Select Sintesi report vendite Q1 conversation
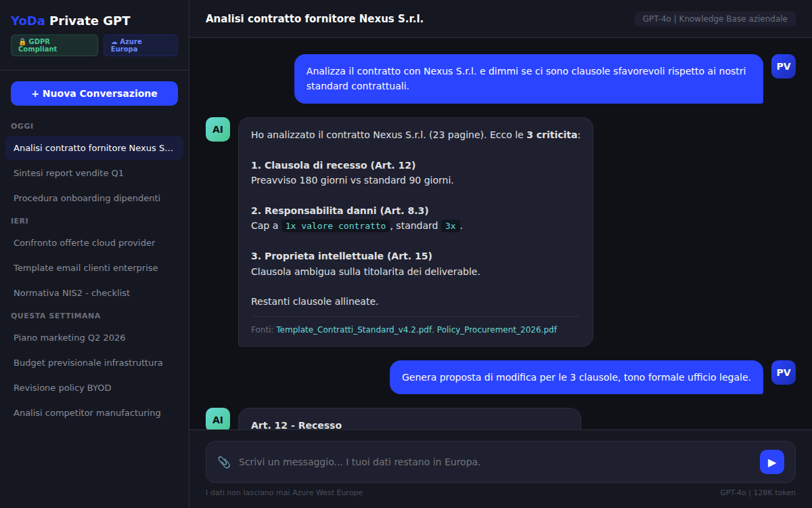This screenshot has width=812, height=508. pos(68,173)
